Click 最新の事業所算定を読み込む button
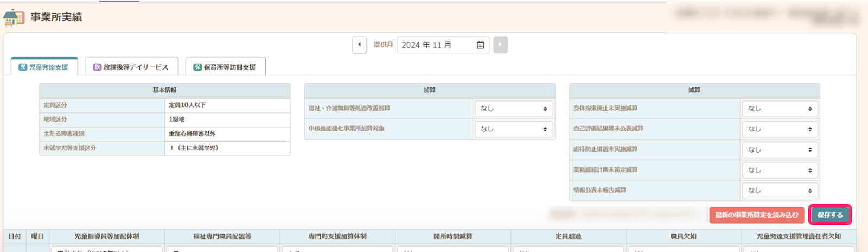This screenshot has width=868, height=252. pyautogui.click(x=756, y=215)
